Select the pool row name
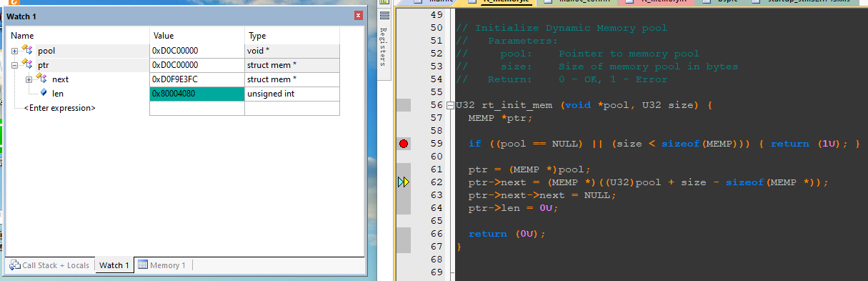Screen dimensions: 868x281 pyautogui.click(x=46, y=51)
